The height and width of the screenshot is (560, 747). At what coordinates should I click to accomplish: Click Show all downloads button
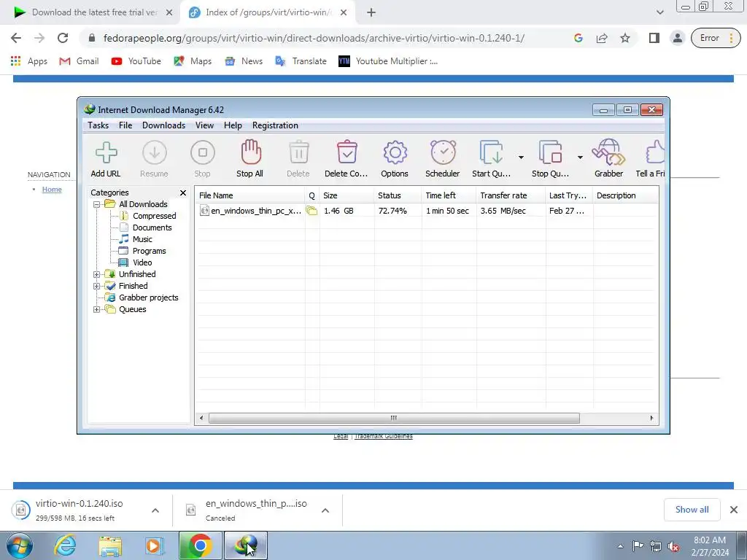pyautogui.click(x=692, y=510)
